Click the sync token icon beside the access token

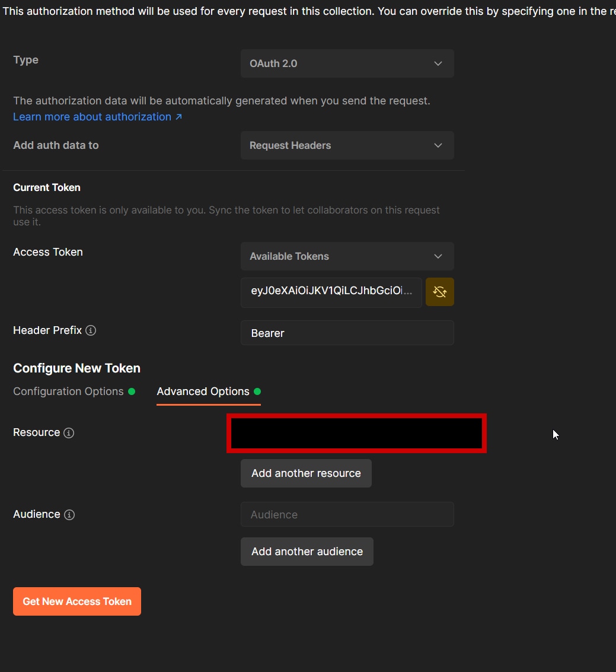tap(439, 292)
